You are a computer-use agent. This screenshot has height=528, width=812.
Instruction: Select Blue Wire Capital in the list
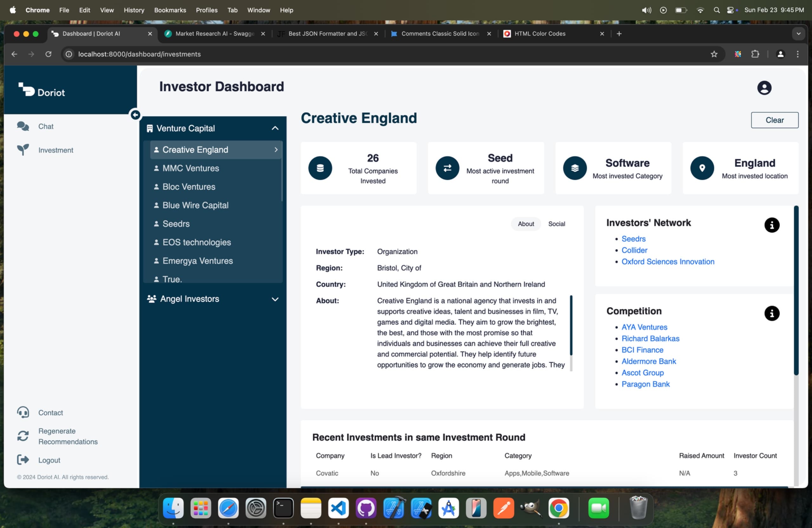pos(215,205)
